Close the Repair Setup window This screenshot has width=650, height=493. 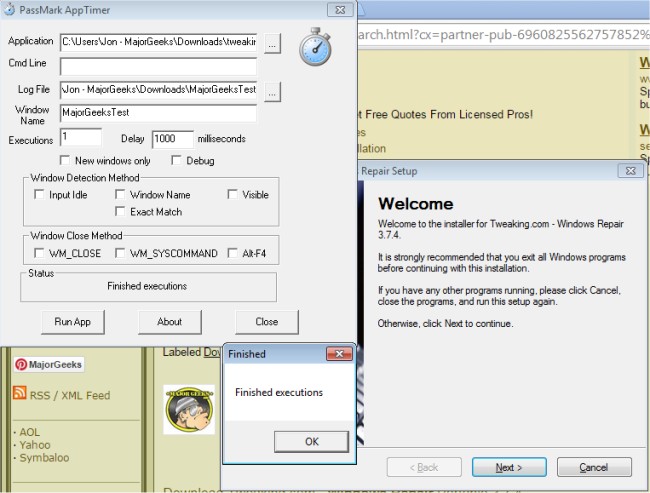631,171
